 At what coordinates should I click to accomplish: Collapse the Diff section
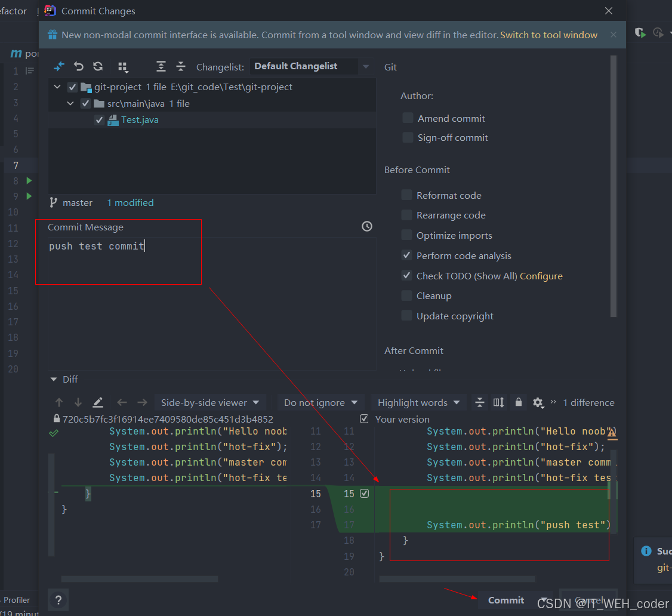(54, 380)
